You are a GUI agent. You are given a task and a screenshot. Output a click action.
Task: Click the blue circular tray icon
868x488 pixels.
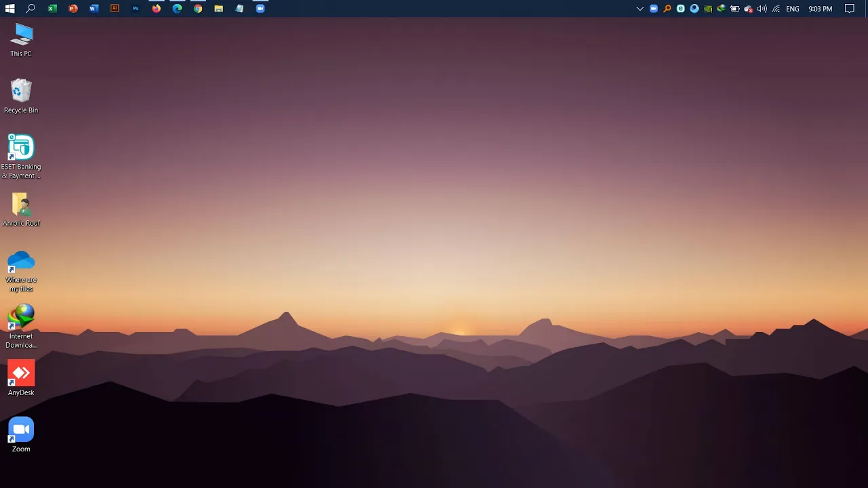coord(694,9)
